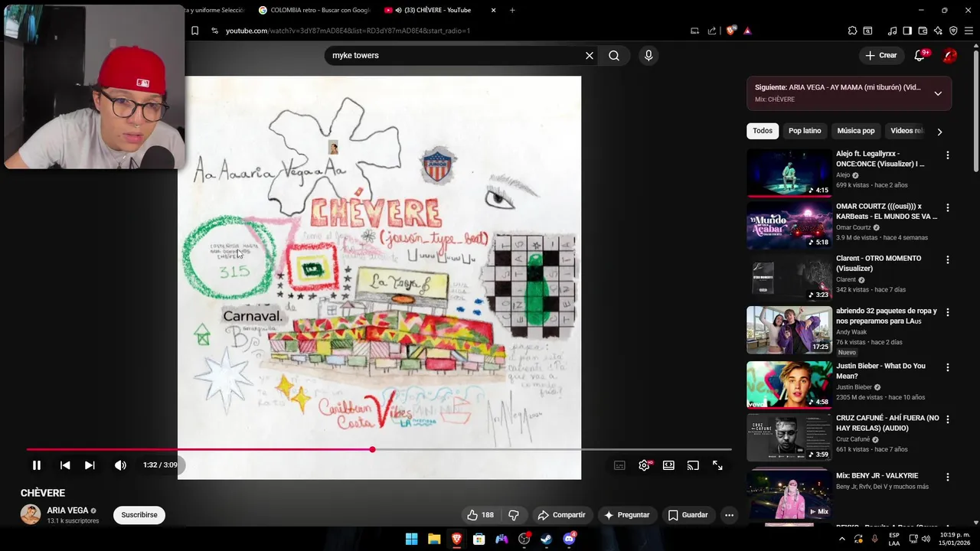Screen dimensions: 980x551
Task: Open options for 'CRUZ CAFUNÉ - AHÍ FUERA'
Action: 948,419
